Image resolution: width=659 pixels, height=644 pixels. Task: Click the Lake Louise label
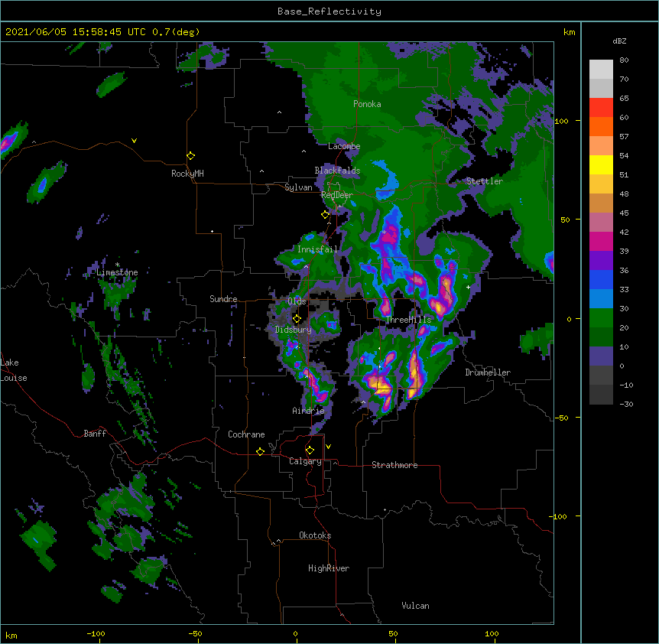[x=14, y=370]
